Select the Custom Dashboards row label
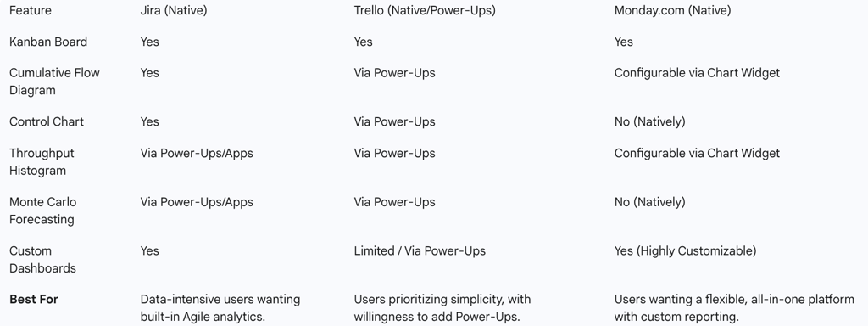 (x=42, y=260)
